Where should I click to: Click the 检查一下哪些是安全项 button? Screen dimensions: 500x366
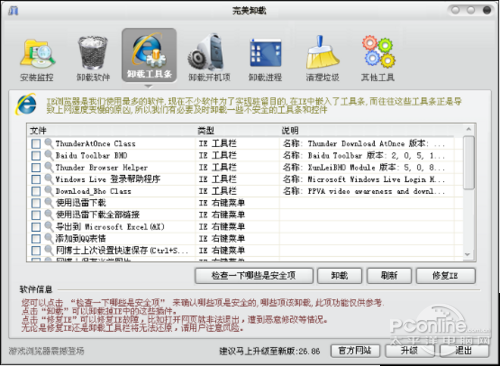click(x=254, y=276)
